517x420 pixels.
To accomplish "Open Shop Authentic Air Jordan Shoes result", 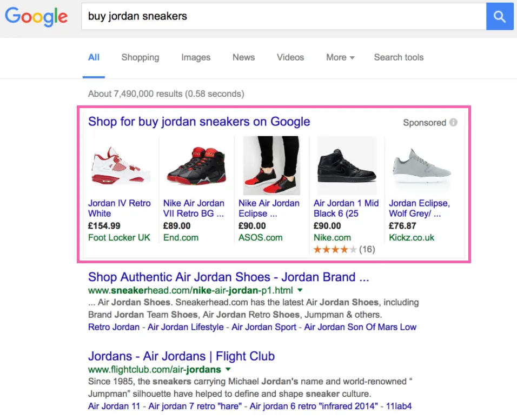I will pyautogui.click(x=229, y=277).
